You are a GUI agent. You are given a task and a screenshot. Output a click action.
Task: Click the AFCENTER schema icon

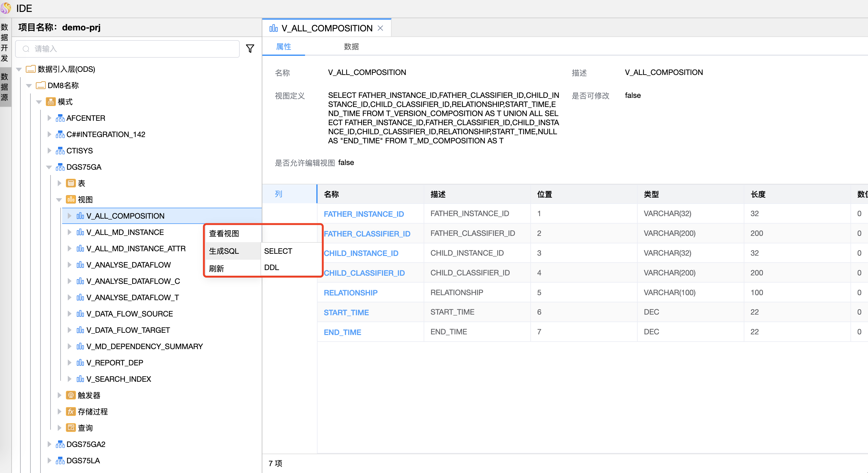tap(60, 118)
